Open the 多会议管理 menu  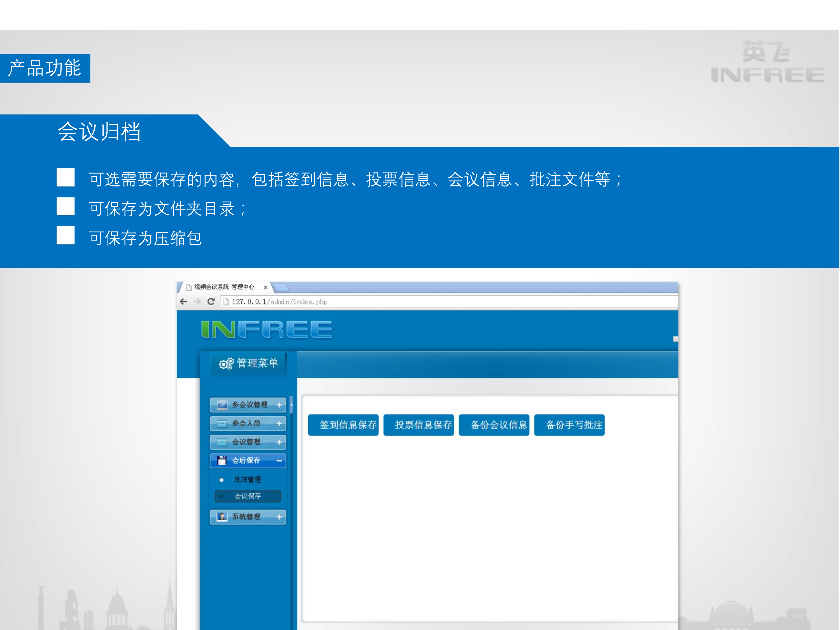pyautogui.click(x=248, y=405)
